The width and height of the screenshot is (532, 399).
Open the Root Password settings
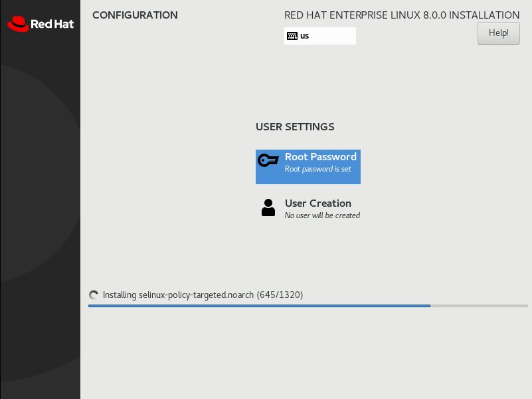coord(308,167)
